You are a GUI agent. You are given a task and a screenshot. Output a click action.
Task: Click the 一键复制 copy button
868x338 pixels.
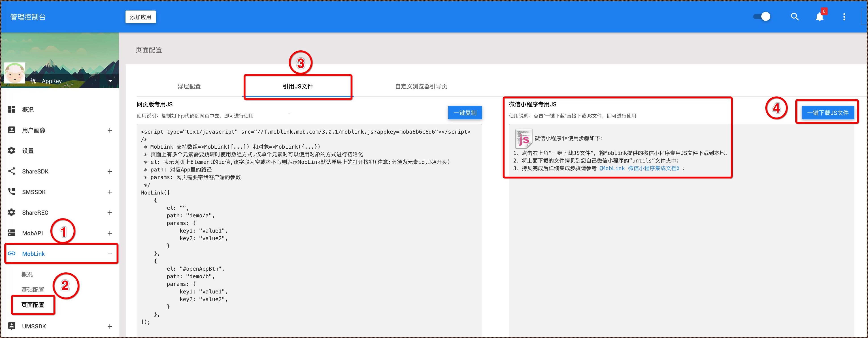(465, 113)
